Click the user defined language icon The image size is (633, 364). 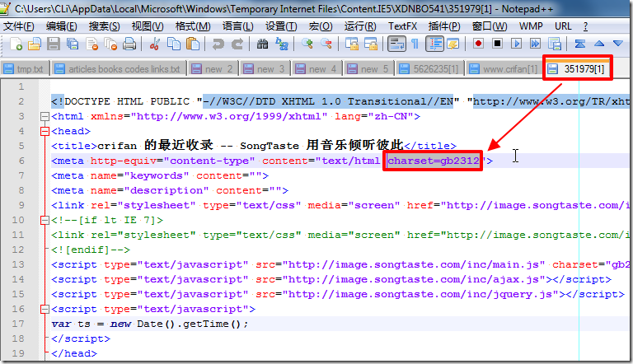453,44
